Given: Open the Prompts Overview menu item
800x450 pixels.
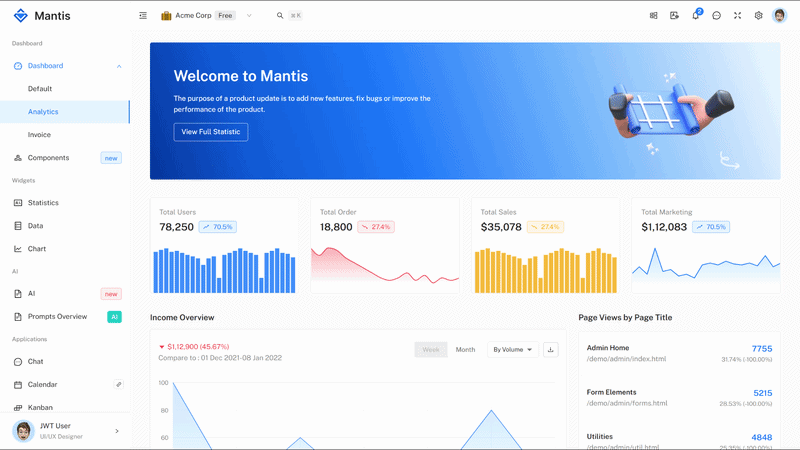Looking at the screenshot, I should (65, 316).
